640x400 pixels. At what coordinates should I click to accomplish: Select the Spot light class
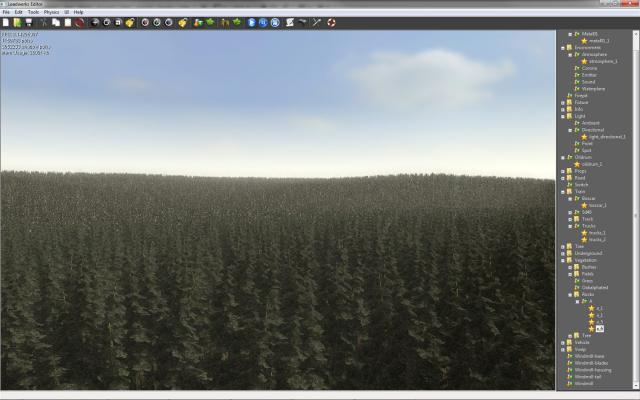coord(587,151)
